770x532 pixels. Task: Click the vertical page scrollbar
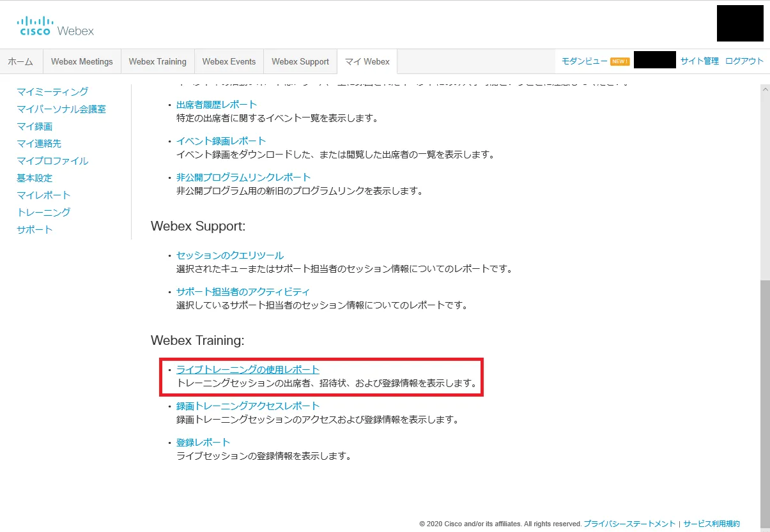coord(764,383)
